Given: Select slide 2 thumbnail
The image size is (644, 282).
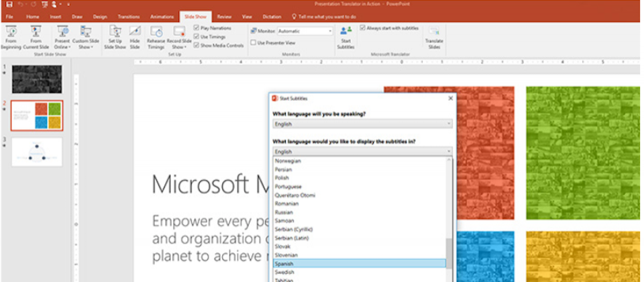Looking at the screenshot, I should 37,115.
